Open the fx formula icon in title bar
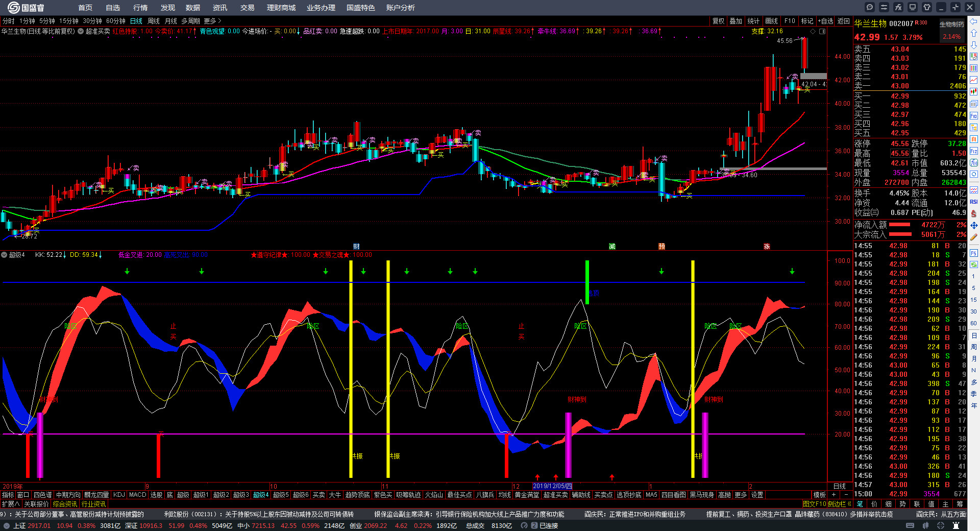Viewport: 980px width, 531px height. click(898, 7)
